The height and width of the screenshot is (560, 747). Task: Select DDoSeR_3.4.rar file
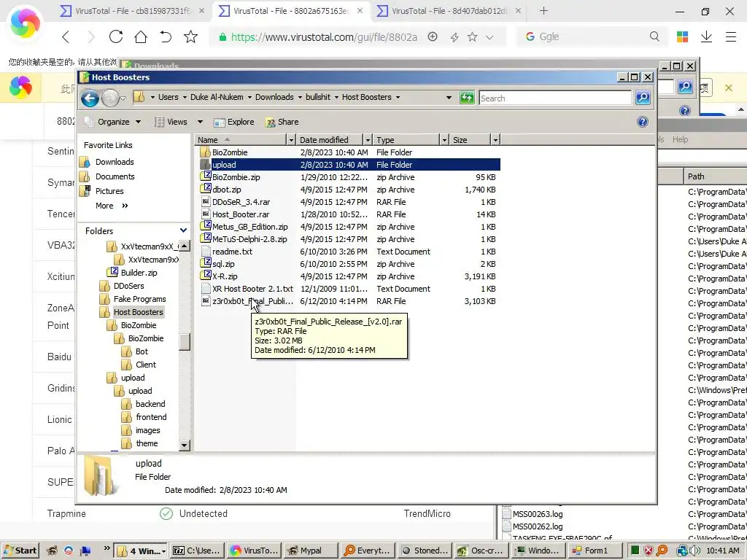(x=241, y=202)
